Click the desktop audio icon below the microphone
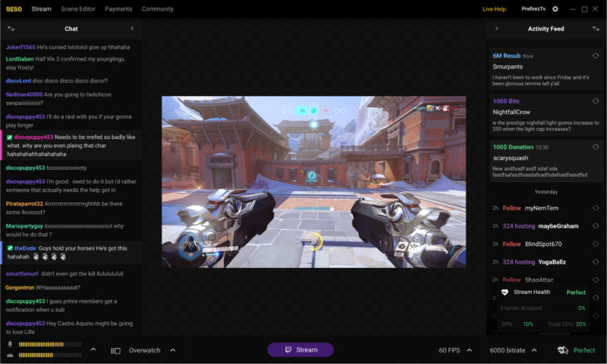 [x=10, y=355]
